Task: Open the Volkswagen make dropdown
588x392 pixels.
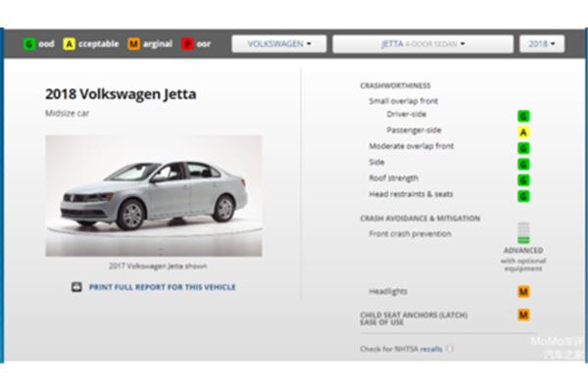Action: [279, 44]
